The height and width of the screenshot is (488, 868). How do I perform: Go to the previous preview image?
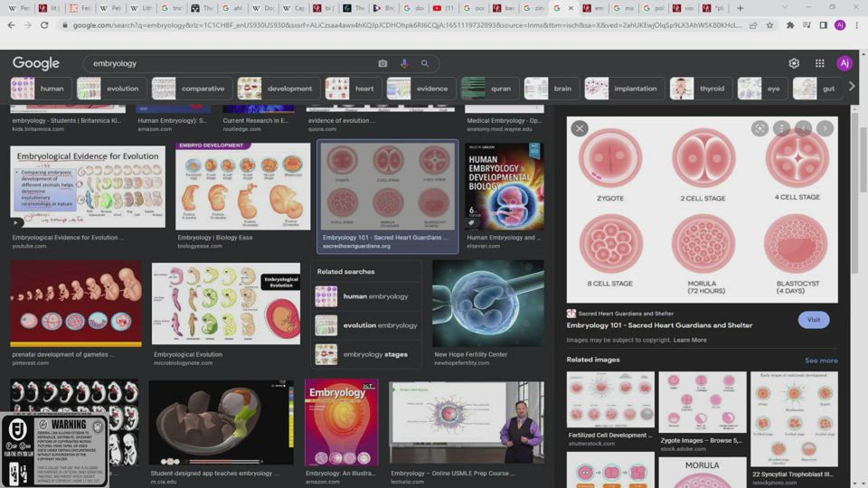[x=803, y=128]
